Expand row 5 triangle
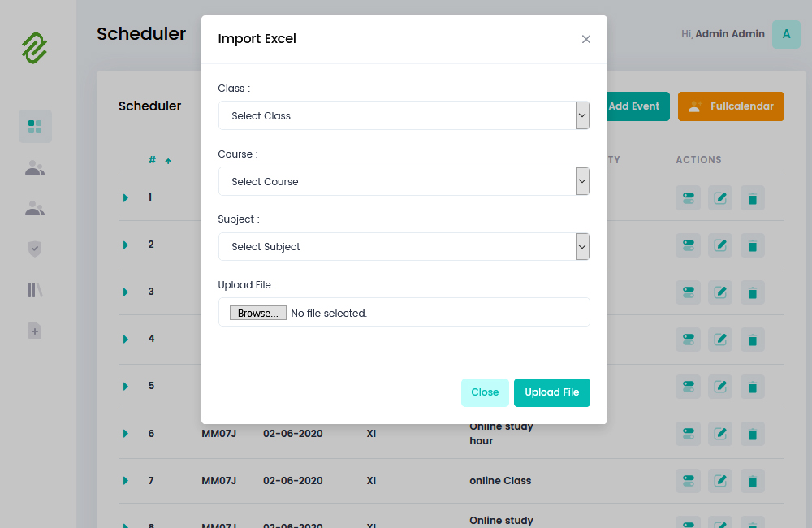 [x=125, y=387]
